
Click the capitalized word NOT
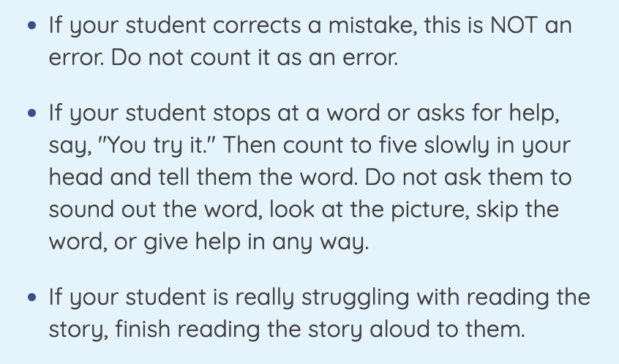(x=514, y=26)
